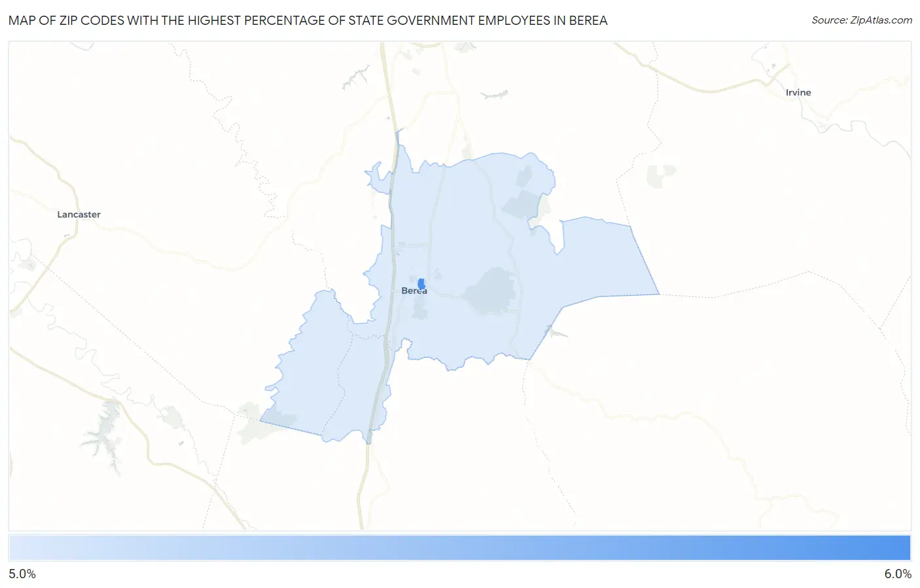920x588 pixels.
Task: Click the percentage color gradient legend bar
Action: 459,547
